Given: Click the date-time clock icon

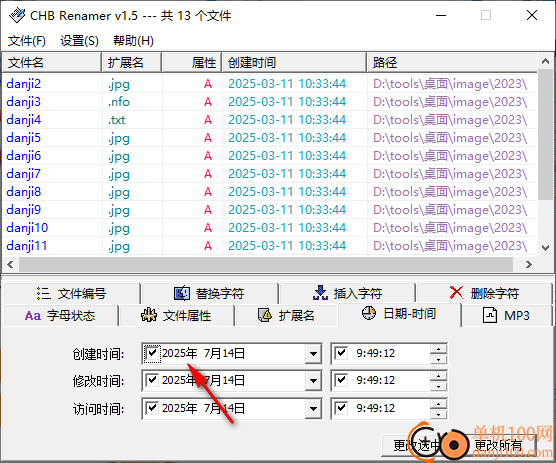Looking at the screenshot, I should pos(369,313).
